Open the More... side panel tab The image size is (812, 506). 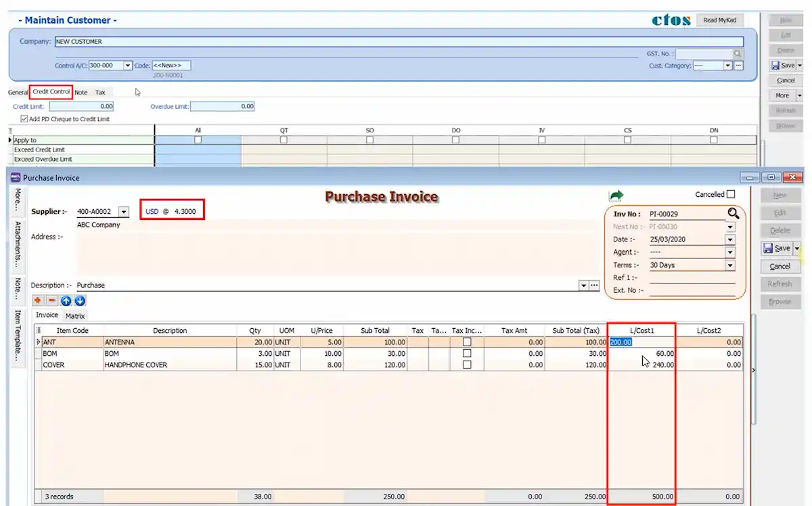18,200
